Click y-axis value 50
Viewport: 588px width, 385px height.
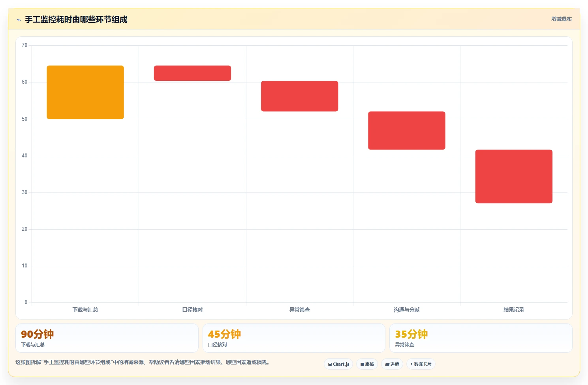point(24,119)
